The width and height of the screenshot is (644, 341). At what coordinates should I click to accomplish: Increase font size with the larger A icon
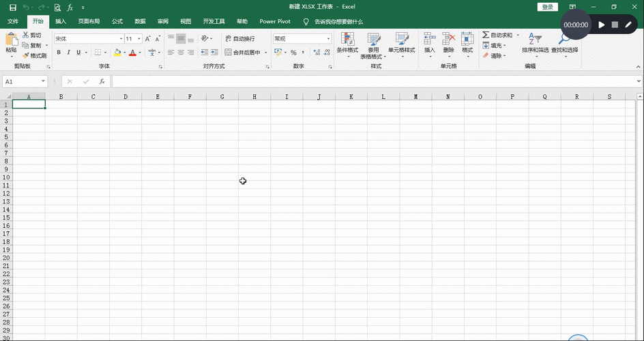148,39
